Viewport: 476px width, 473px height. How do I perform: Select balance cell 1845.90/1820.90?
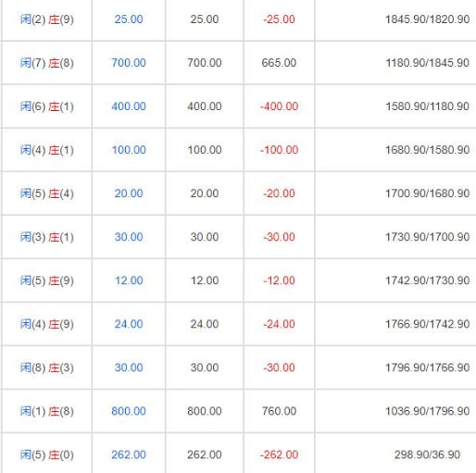[428, 19]
